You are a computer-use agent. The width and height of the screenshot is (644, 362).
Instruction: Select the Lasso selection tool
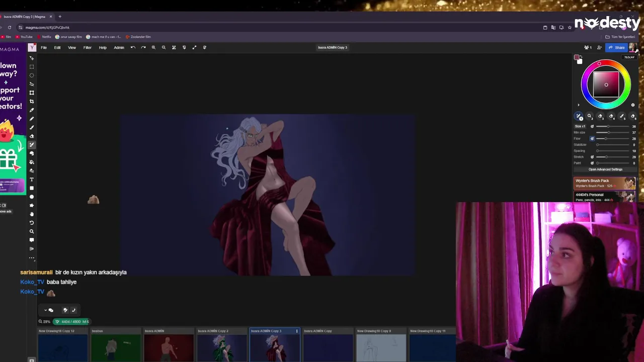pos(32,84)
